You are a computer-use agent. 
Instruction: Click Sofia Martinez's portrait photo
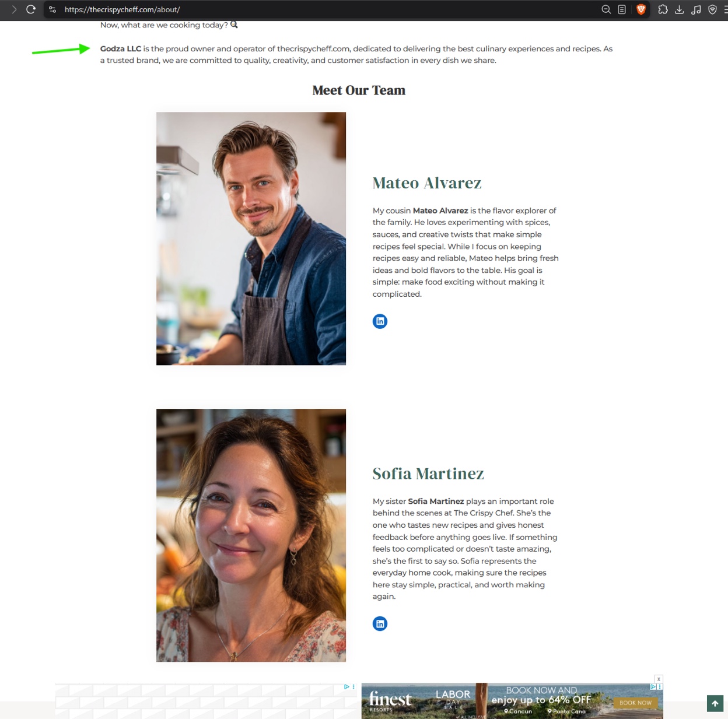(x=251, y=535)
